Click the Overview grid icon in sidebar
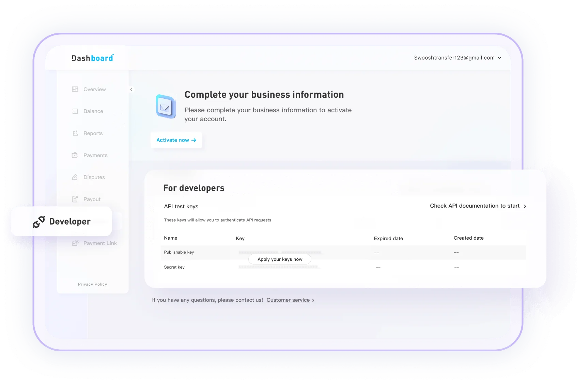This screenshot has width=588, height=384. 75,89
